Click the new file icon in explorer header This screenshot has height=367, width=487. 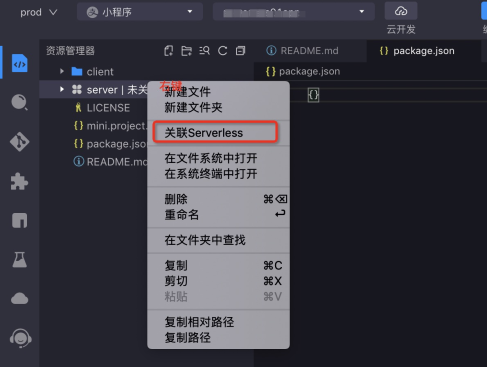point(169,51)
